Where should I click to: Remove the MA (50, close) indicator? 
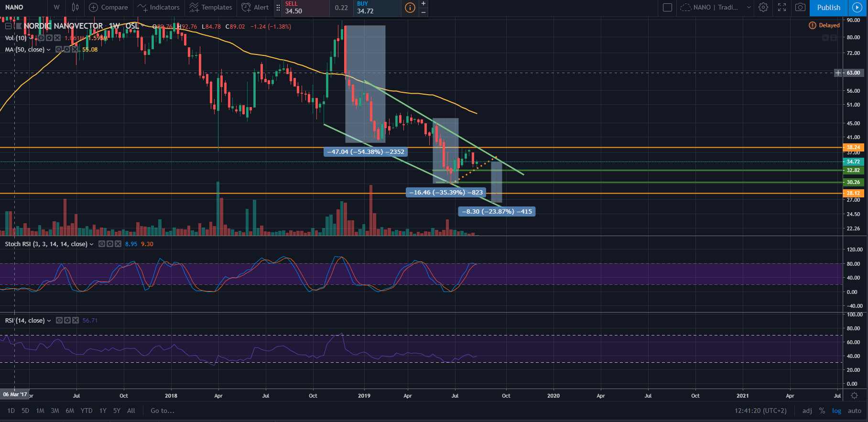(75, 50)
